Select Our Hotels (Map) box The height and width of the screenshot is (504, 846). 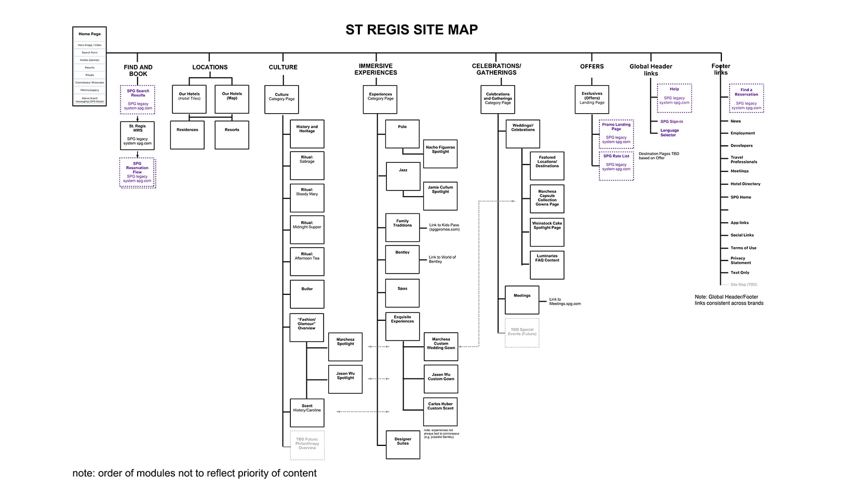(232, 99)
